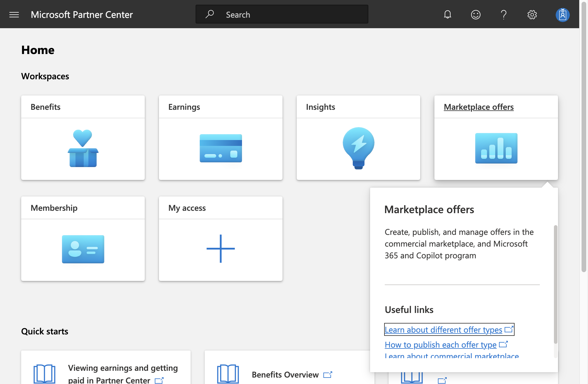Click the search magnifier icon
This screenshot has width=588, height=384.
209,14
